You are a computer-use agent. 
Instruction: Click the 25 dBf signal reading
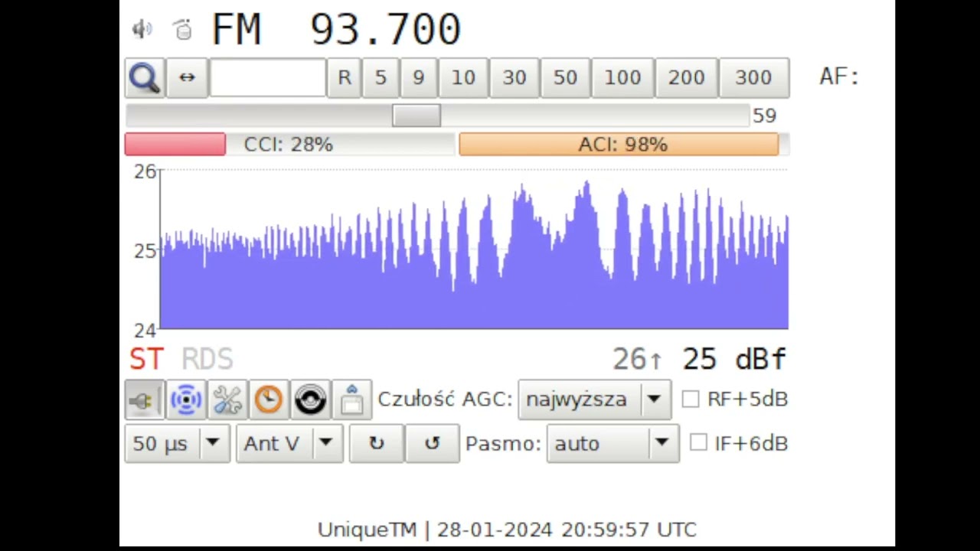pos(734,359)
